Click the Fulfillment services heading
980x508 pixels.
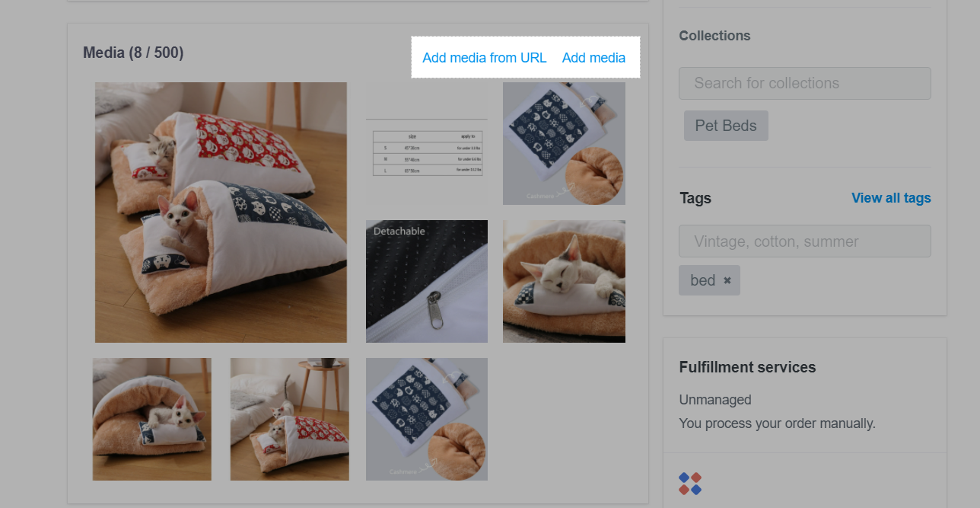747,367
